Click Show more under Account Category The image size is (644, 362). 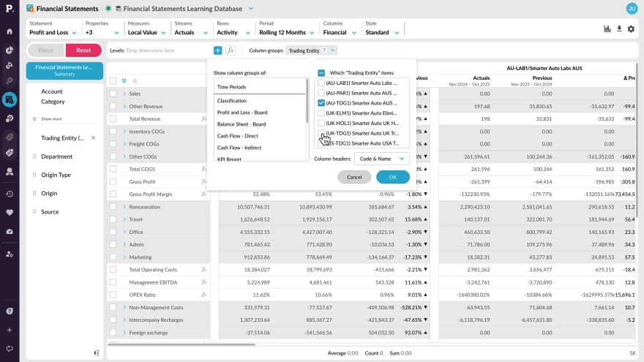51,119
